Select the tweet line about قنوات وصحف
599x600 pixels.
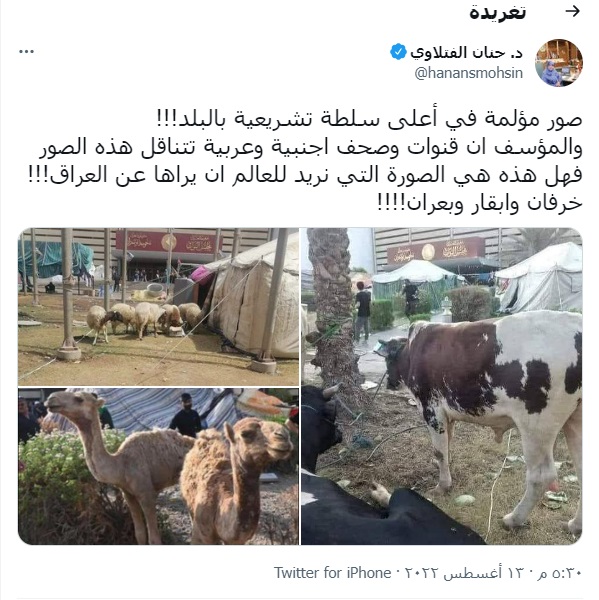310,147
